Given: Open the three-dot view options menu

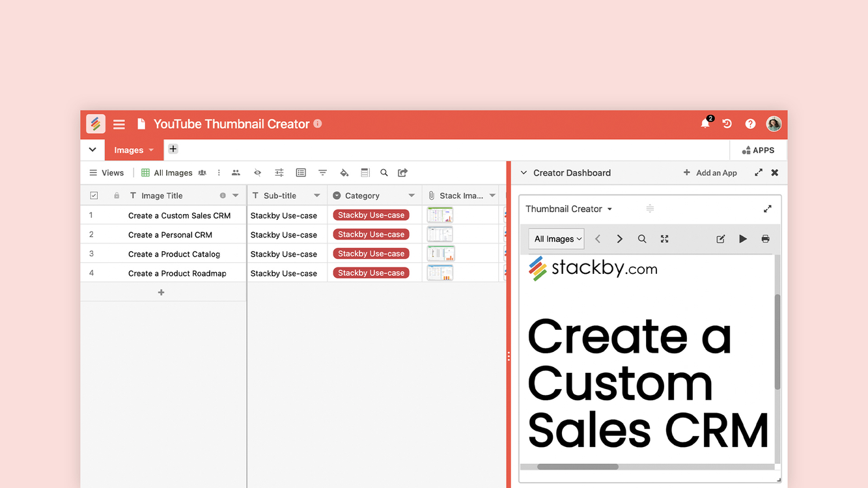Looking at the screenshot, I should (219, 173).
